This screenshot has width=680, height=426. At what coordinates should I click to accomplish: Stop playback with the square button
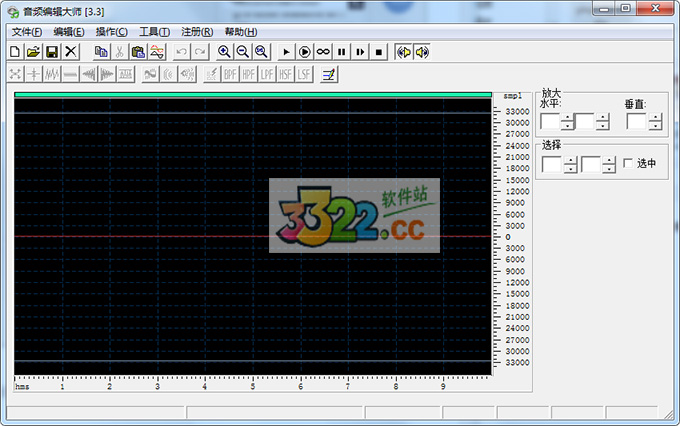379,51
